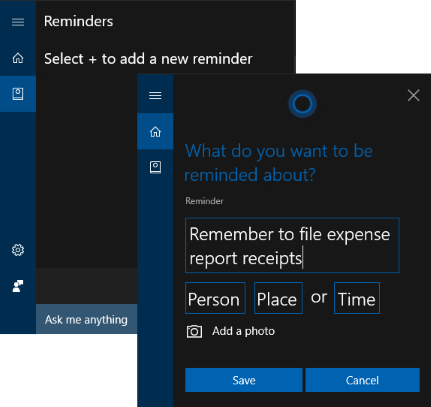Expand hamburger menu in reminder dialog
Screen dimensions: 431x407
[x=155, y=95]
